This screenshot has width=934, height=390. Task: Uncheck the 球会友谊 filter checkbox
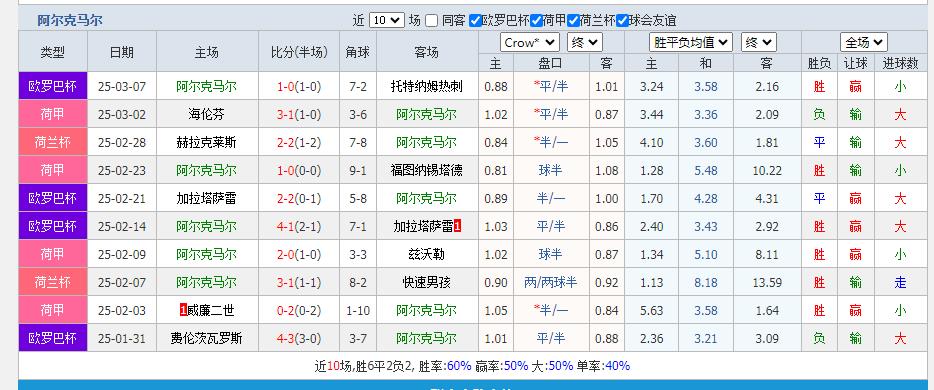(622, 20)
